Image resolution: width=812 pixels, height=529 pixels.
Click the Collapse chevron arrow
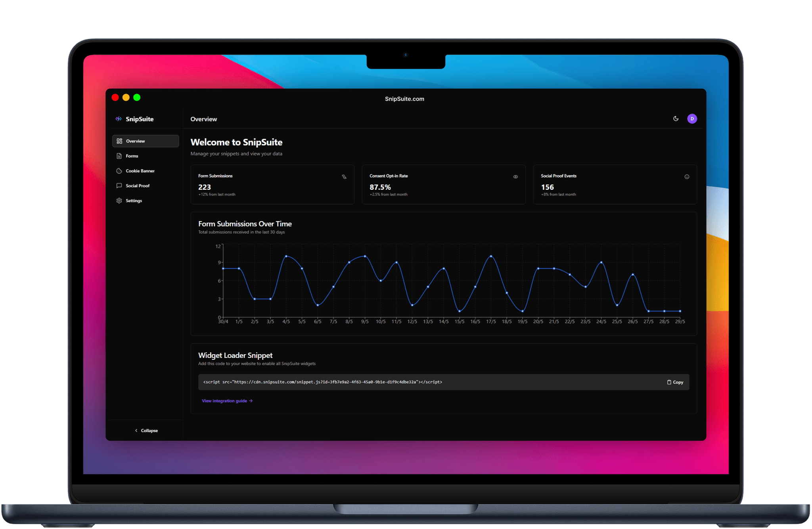pos(136,431)
